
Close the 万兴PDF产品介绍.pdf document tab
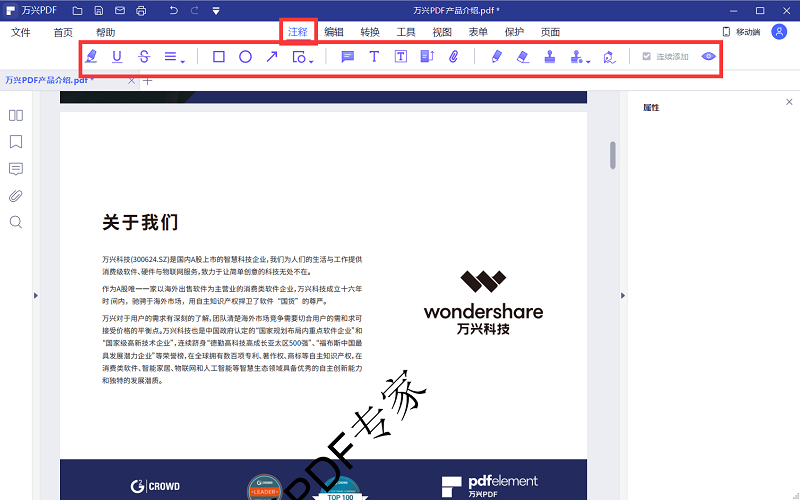pos(132,80)
